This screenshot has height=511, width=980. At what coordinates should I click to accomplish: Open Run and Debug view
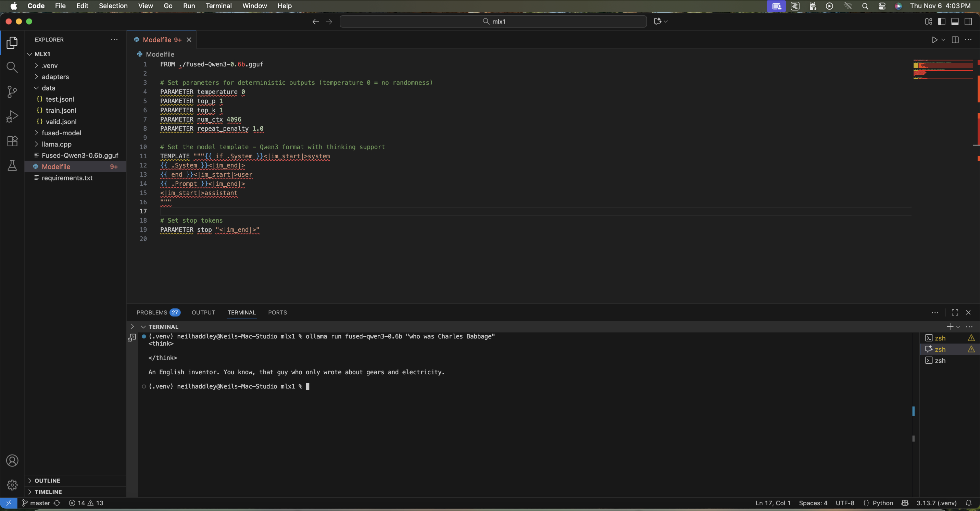pos(12,116)
